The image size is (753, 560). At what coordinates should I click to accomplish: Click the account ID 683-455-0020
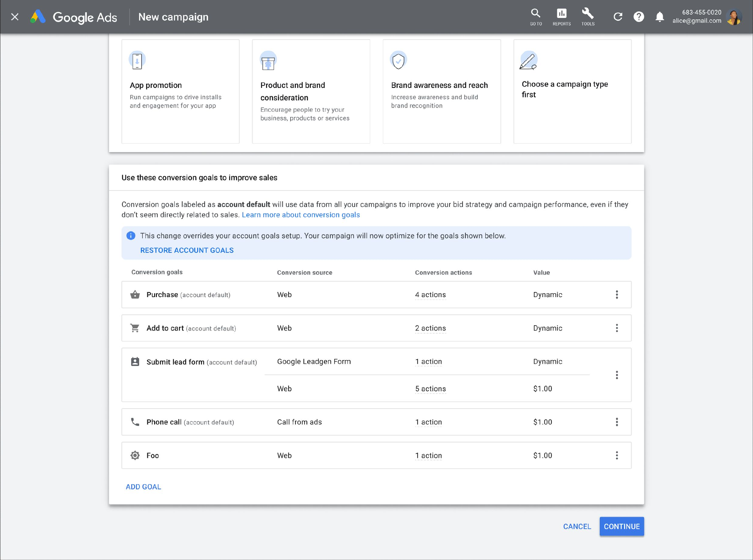(x=702, y=12)
